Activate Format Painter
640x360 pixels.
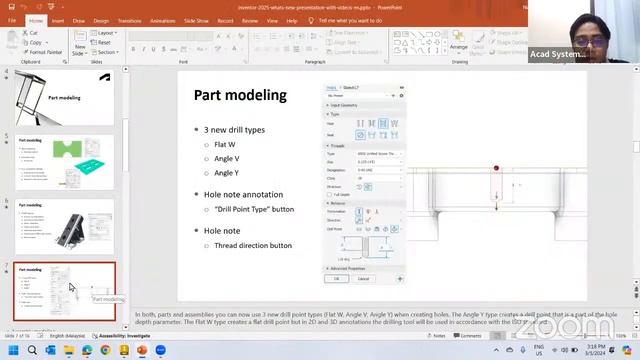[x=42, y=52]
